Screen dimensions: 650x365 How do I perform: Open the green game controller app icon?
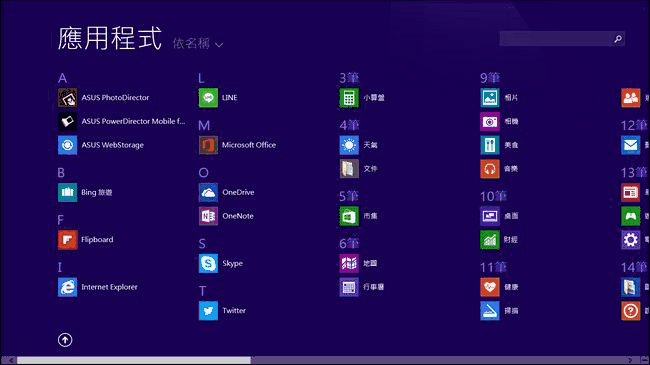(631, 216)
